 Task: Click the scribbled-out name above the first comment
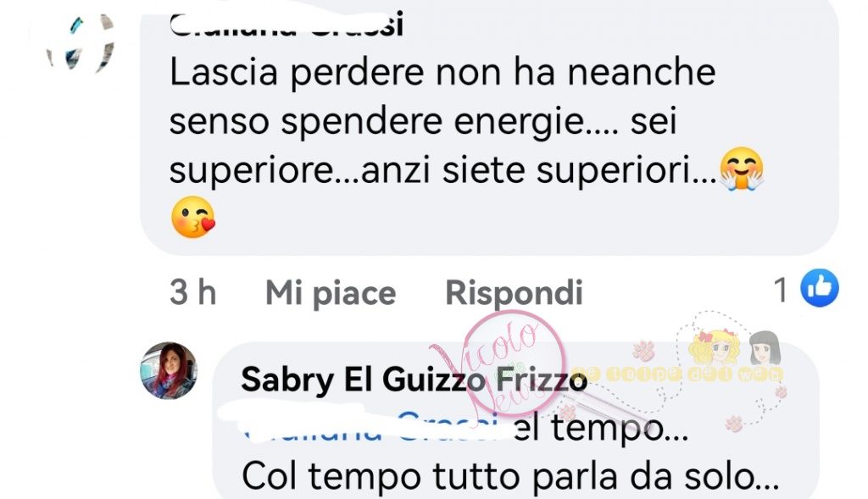[x=287, y=25]
